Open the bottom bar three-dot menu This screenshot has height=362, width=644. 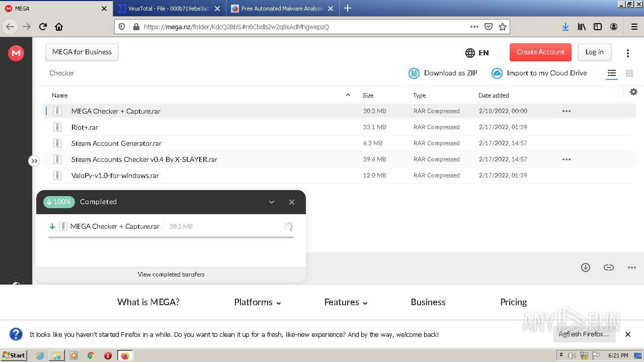(x=632, y=267)
